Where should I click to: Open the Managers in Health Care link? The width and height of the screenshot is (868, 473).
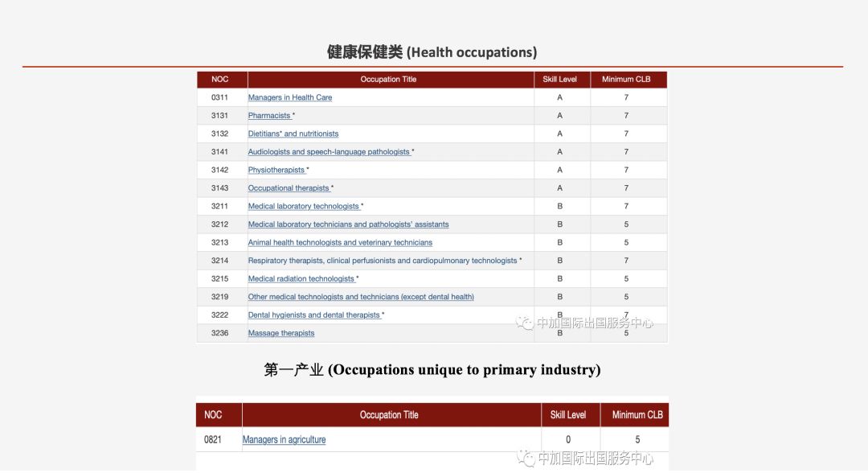coord(289,97)
